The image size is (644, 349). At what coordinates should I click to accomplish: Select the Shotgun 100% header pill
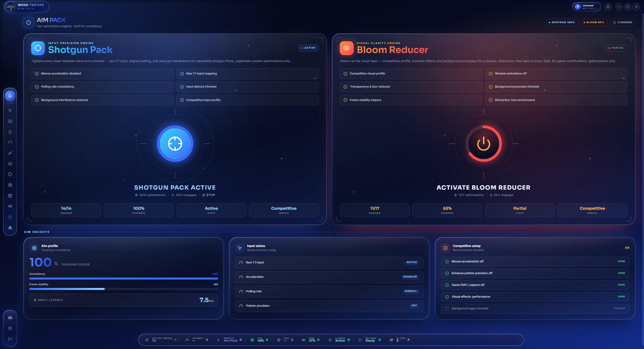point(562,22)
